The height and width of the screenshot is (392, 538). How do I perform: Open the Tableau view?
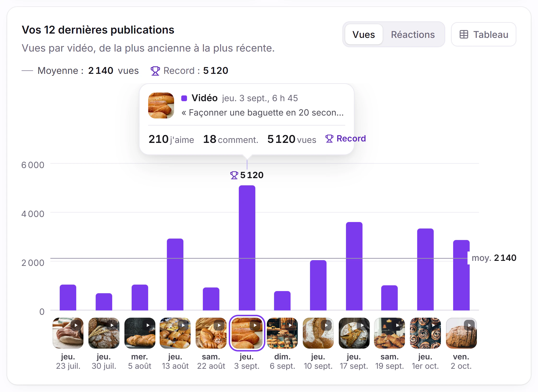[x=484, y=35]
